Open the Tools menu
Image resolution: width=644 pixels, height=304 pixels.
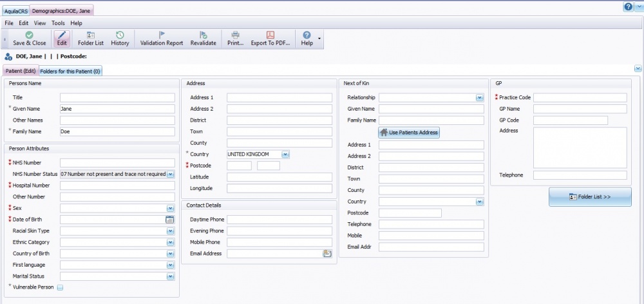[x=58, y=23]
